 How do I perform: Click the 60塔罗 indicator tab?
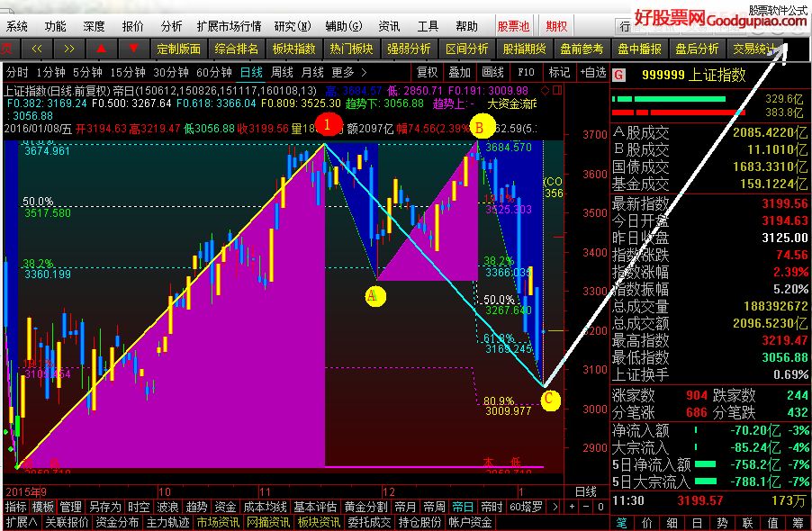526,507
